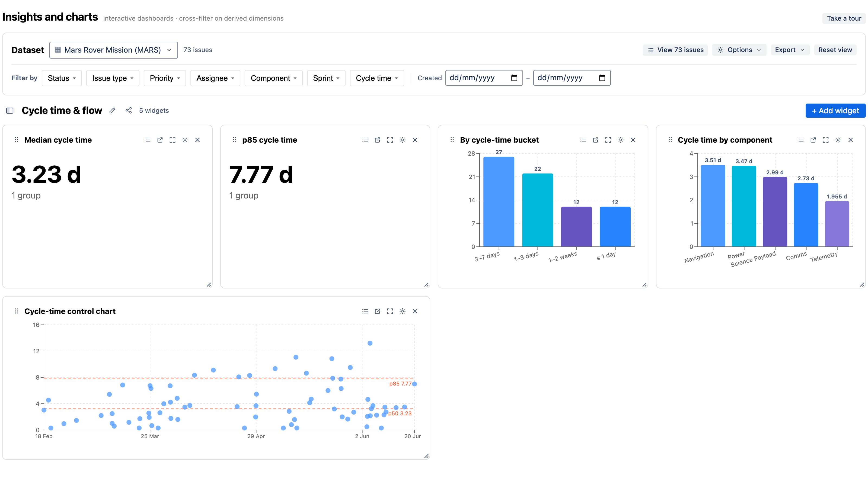868x488 pixels.
Task: Share the Cycle time & flow dashboard
Action: (128, 110)
